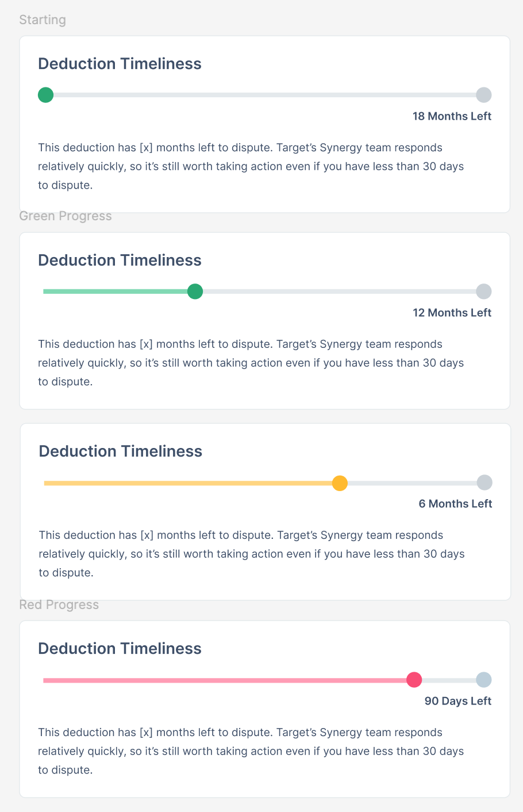
Task: Click the red handle on the 90 Days slider
Action: 414,680
